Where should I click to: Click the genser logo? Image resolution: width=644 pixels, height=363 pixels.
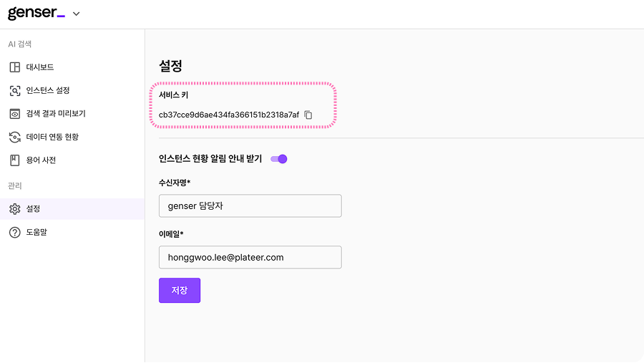[x=36, y=13]
